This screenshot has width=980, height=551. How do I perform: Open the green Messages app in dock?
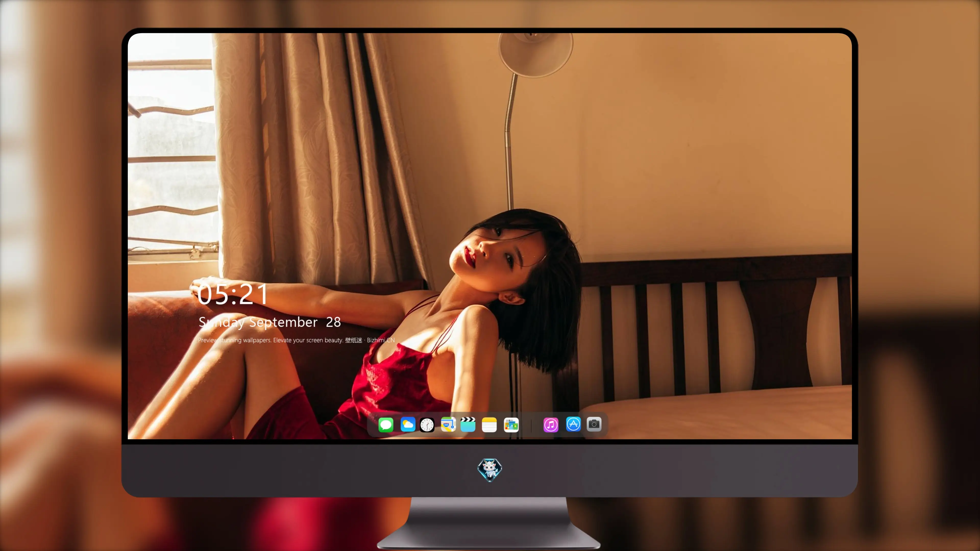pyautogui.click(x=386, y=425)
